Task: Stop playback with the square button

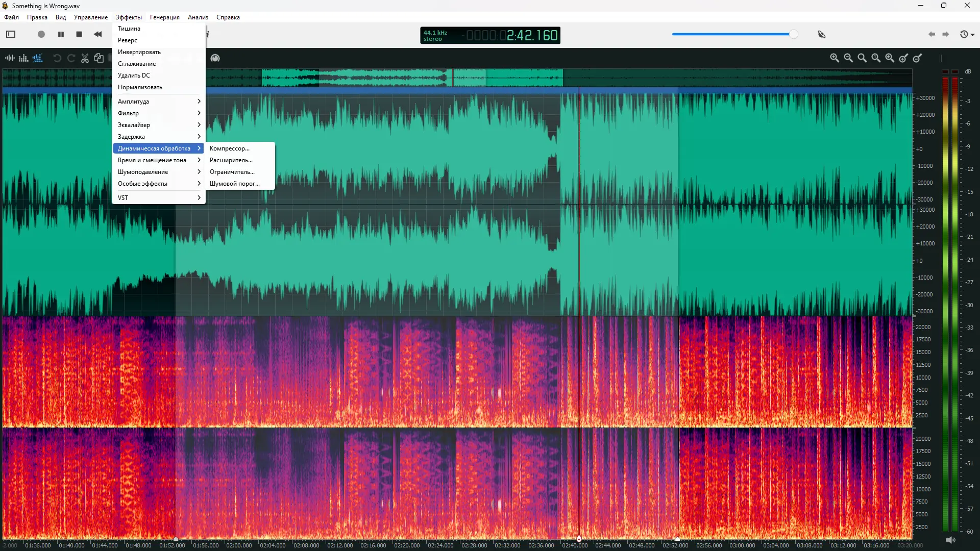Action: 79,34
